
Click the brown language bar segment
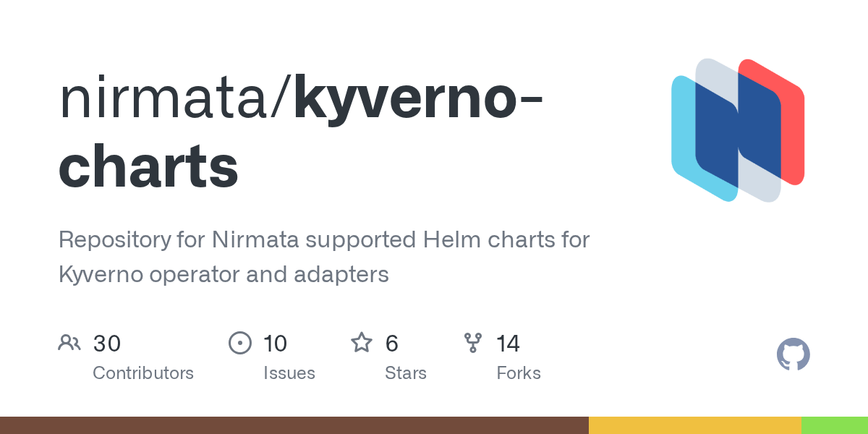(x=294, y=425)
